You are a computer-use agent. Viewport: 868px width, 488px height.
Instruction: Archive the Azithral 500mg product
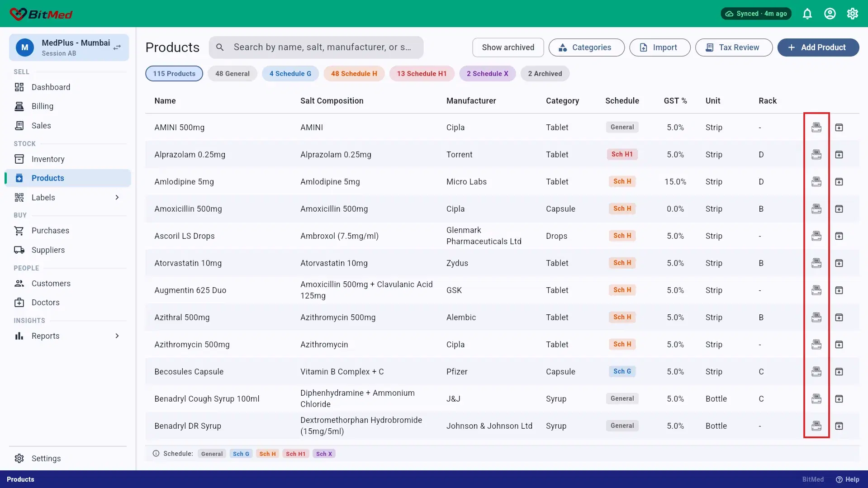click(x=839, y=317)
